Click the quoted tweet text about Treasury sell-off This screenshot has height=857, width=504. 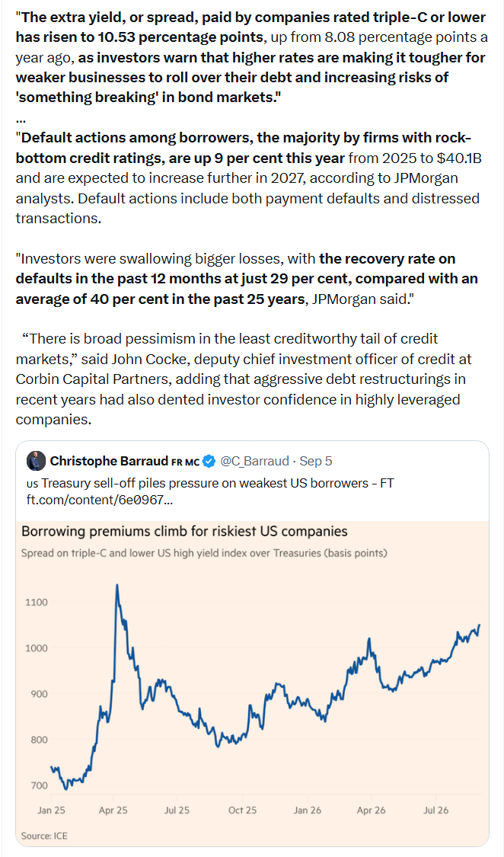click(x=210, y=483)
